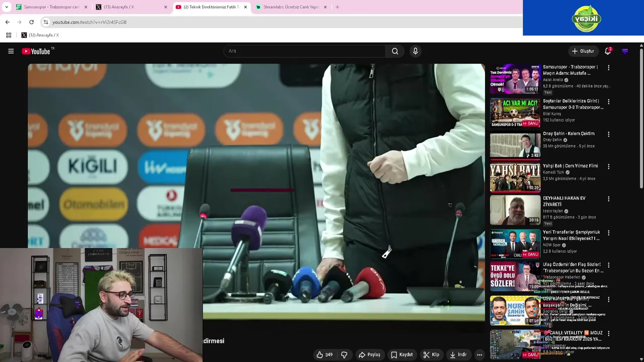Open Nuri Şahin Socrates video thumbnail

tap(515, 310)
